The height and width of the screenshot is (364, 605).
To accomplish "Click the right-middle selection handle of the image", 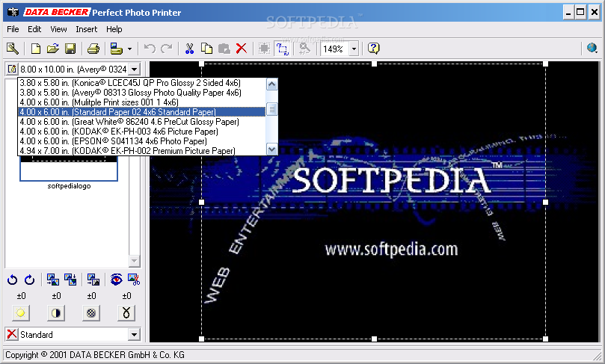I will click(545, 202).
